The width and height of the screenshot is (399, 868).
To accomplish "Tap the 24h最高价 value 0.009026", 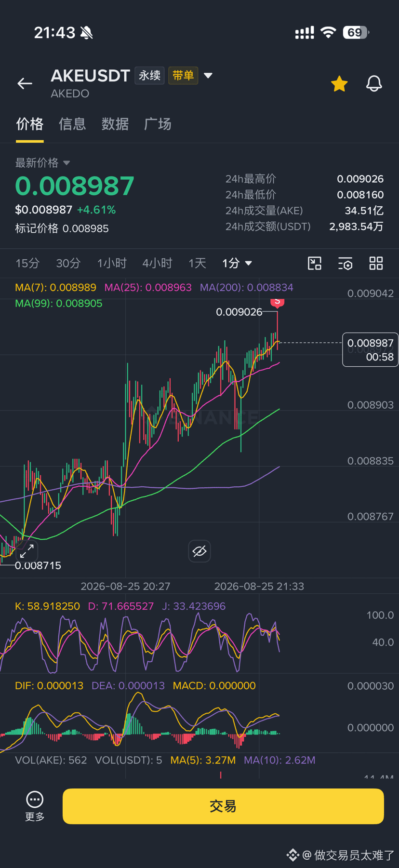I will pyautogui.click(x=360, y=179).
